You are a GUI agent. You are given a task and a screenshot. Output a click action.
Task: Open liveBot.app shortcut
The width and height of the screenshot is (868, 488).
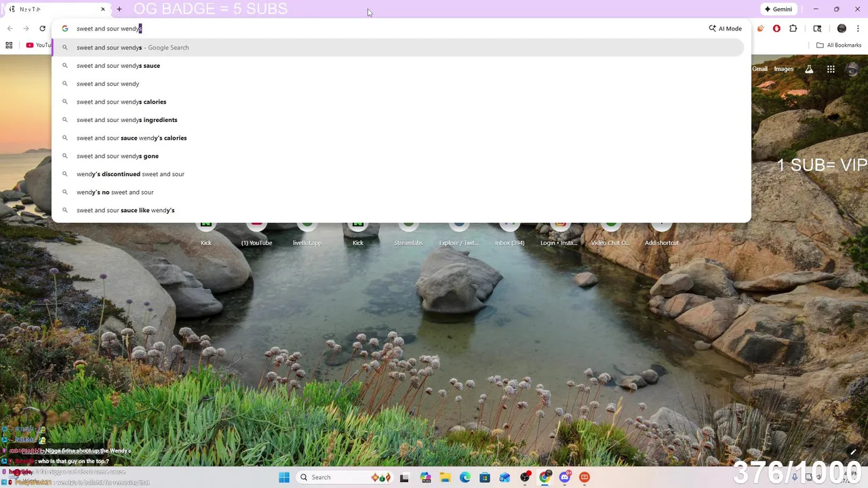pyautogui.click(x=307, y=234)
